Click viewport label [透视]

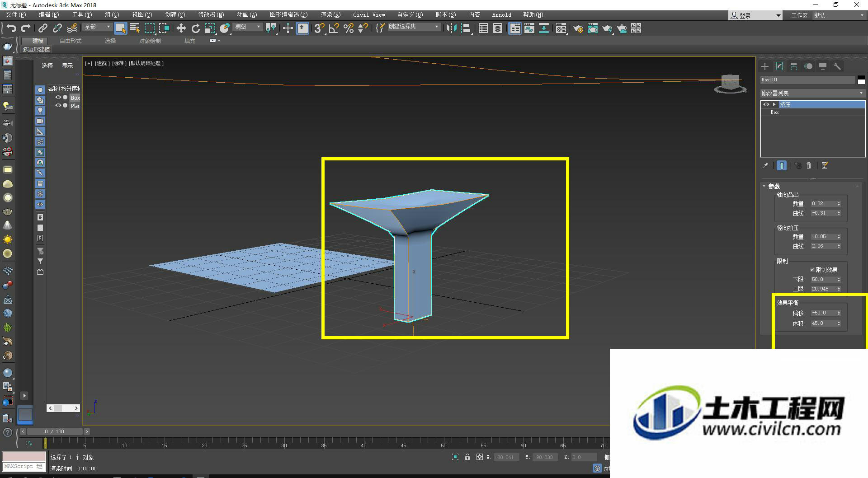102,63
